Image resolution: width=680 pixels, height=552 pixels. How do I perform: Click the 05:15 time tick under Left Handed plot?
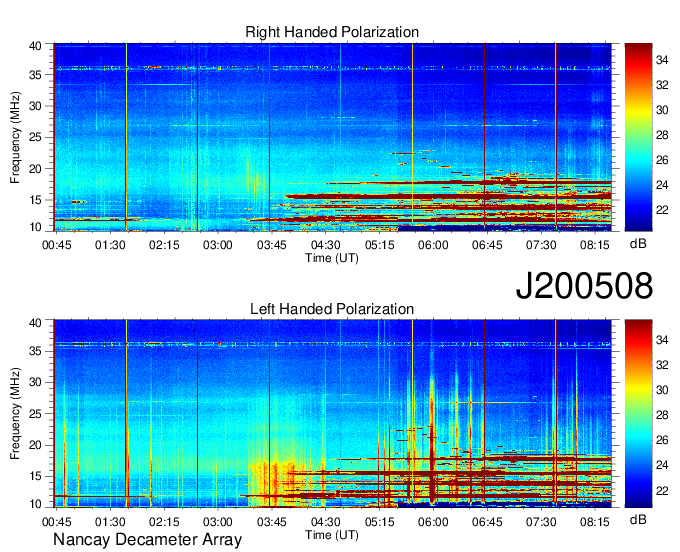379,522
